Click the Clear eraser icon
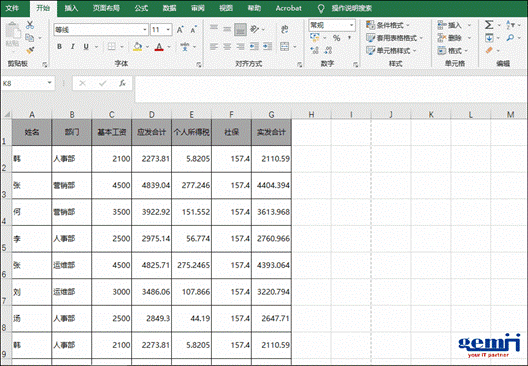Viewport: 528px width, 366px height. [489, 51]
